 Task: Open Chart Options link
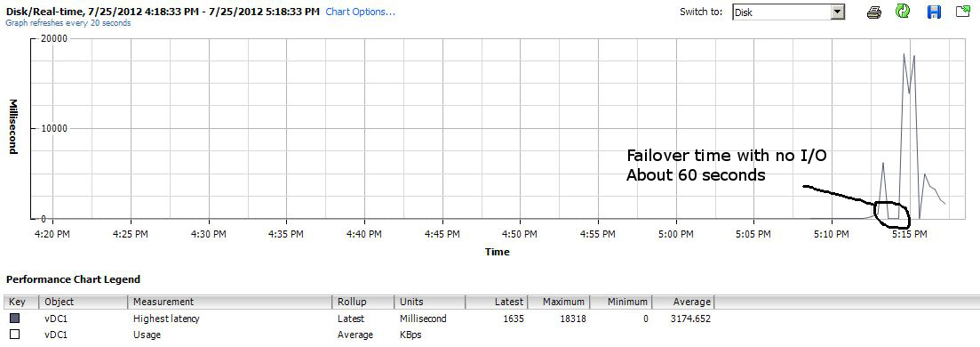coord(361,12)
